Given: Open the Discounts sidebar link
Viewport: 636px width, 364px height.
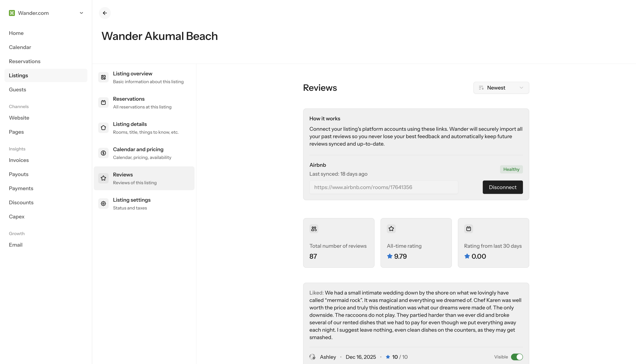Looking at the screenshot, I should click(21, 202).
